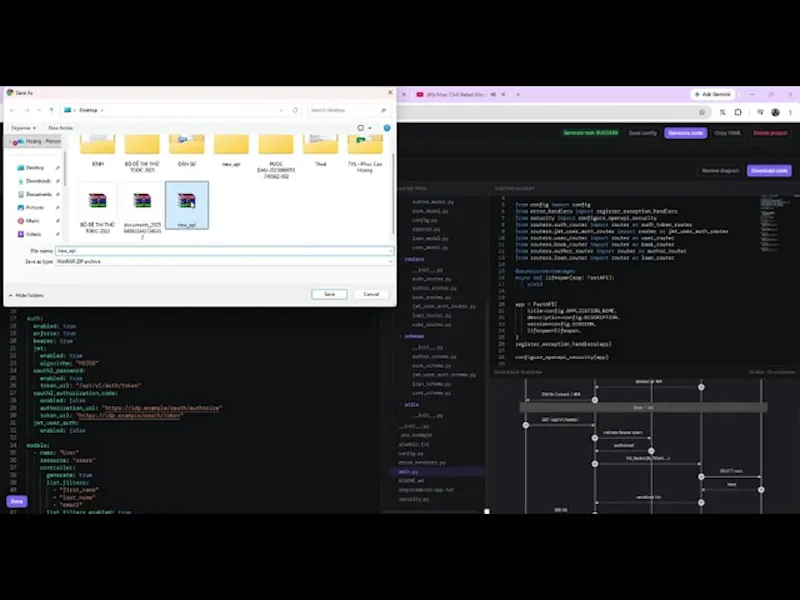Viewport: 800px width, 600px height.
Task: Click the File name input field
Action: point(224,251)
